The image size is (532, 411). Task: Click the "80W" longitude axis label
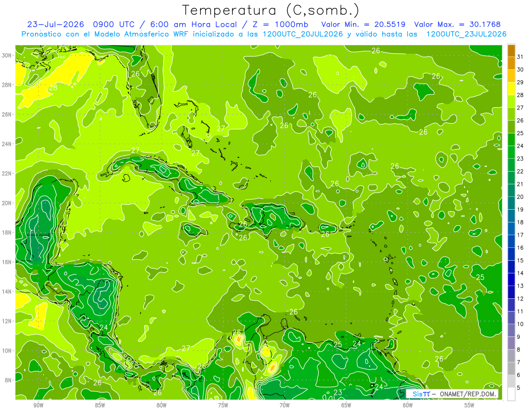161,405
